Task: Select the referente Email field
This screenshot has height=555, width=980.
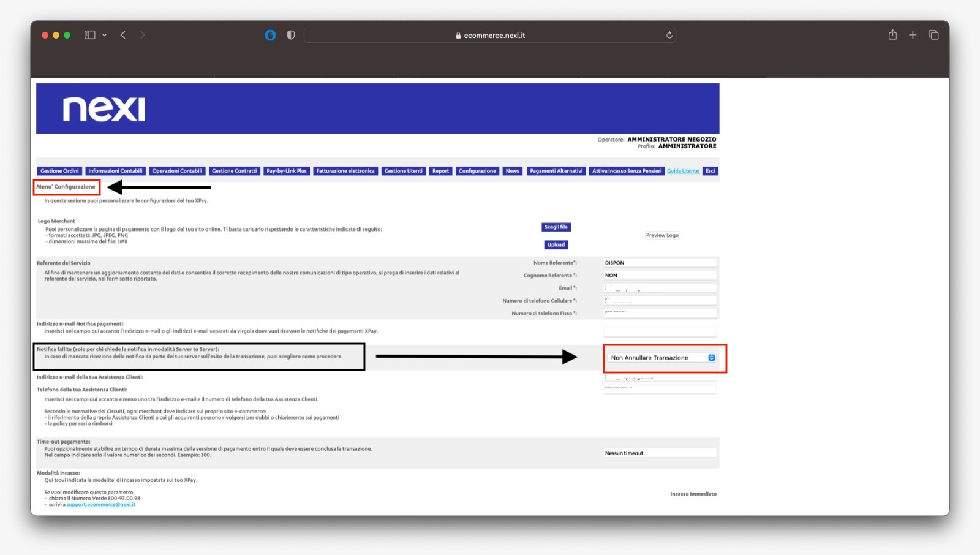Action: point(660,288)
